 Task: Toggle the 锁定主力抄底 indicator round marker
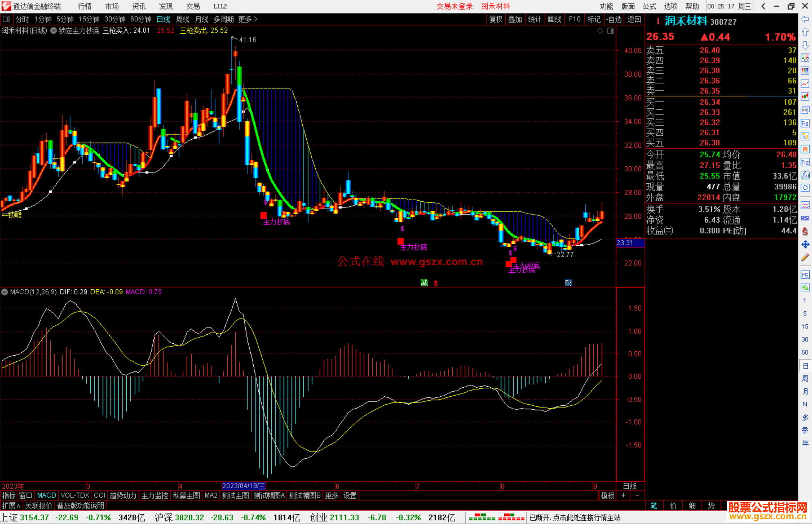point(54,30)
